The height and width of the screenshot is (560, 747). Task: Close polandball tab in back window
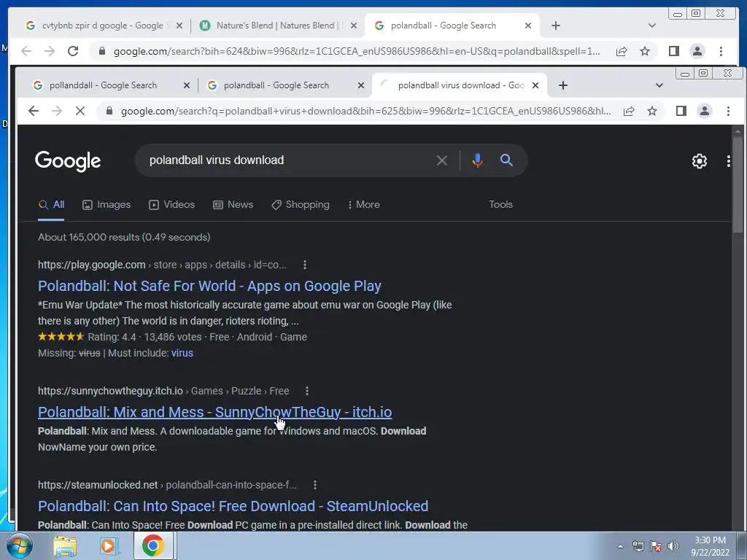pos(528,26)
